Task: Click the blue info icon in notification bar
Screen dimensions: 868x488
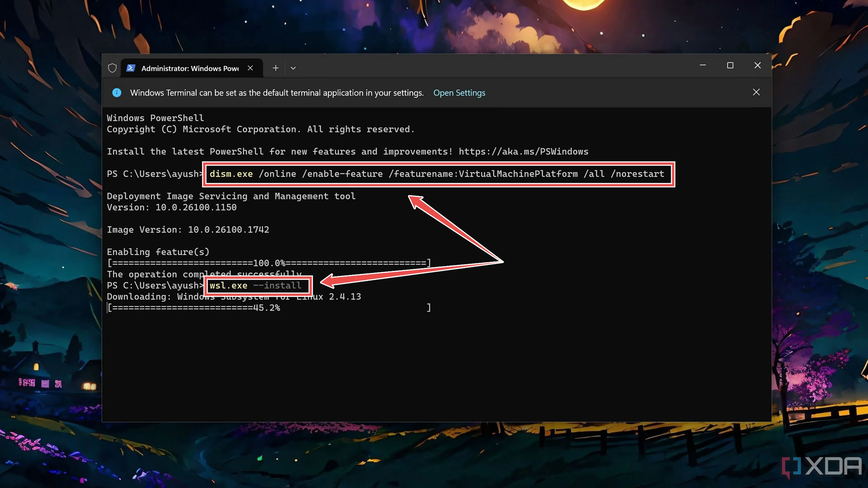Action: pyautogui.click(x=117, y=93)
